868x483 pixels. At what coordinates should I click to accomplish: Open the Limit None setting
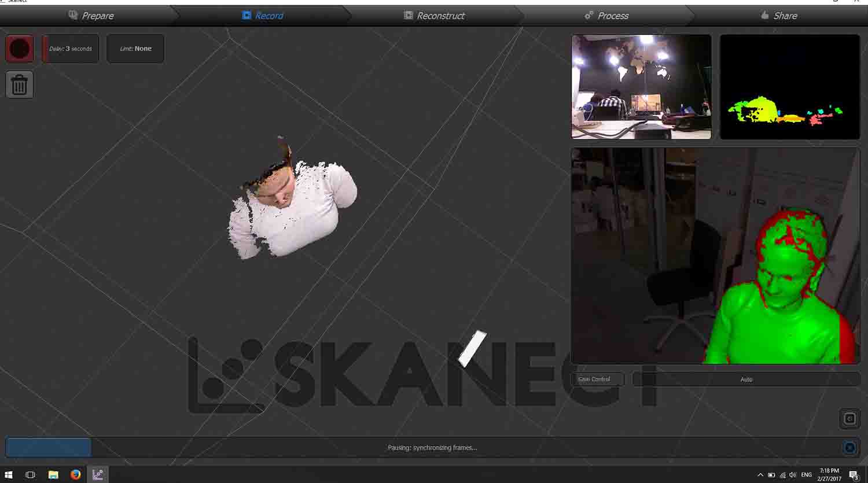tap(135, 49)
